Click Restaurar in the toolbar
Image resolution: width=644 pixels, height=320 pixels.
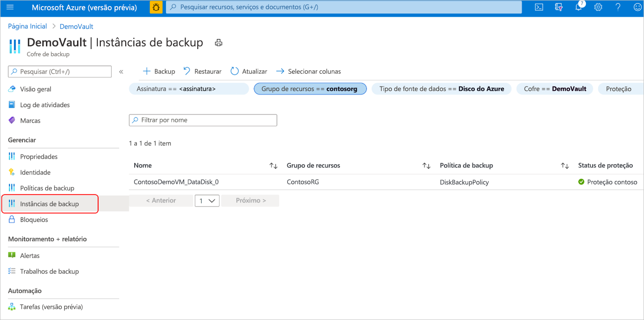click(202, 71)
